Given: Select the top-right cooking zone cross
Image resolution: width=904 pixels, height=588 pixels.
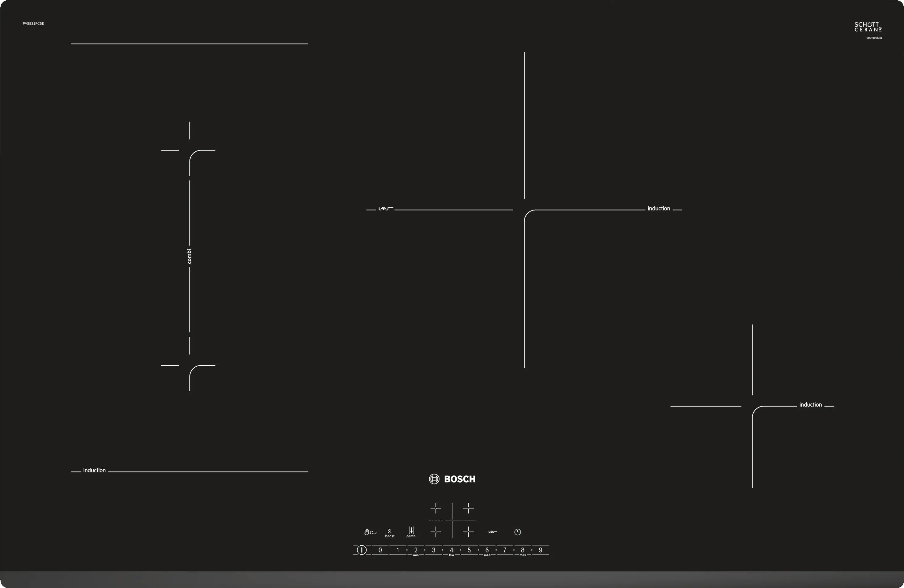Looking at the screenshot, I should pyautogui.click(x=468, y=508).
